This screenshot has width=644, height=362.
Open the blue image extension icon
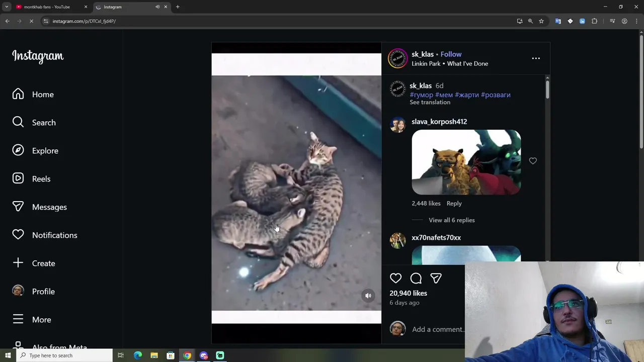click(582, 21)
